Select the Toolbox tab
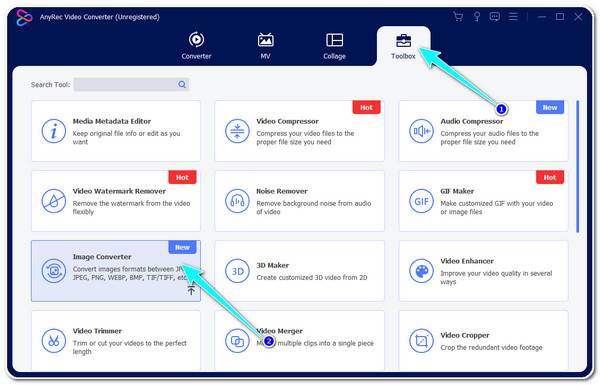The image size is (600, 385). tap(403, 46)
